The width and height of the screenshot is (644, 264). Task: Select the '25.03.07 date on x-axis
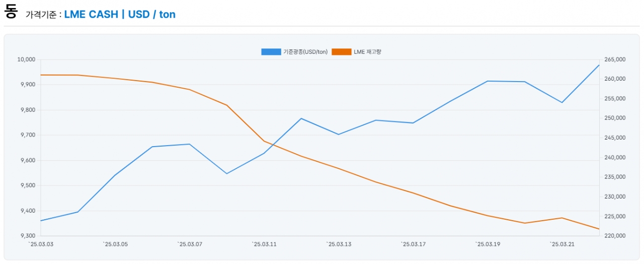pyautogui.click(x=190, y=244)
